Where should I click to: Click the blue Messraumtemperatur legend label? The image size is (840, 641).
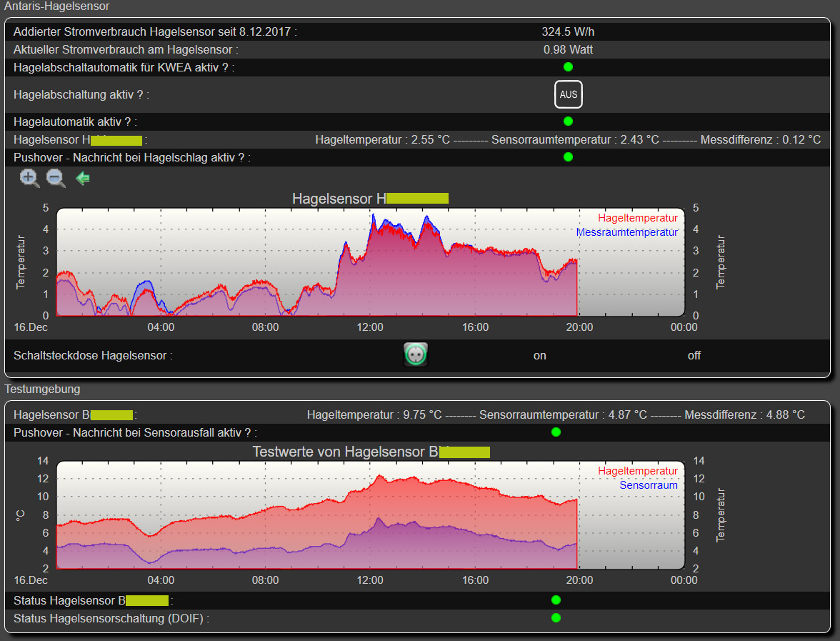(626, 232)
